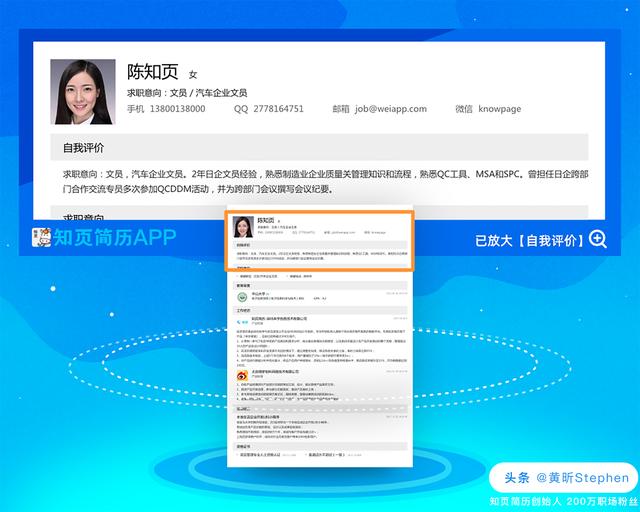The height and width of the screenshot is (512, 640).
Task: Click the small profile photo in the full resume
Action: [243, 227]
